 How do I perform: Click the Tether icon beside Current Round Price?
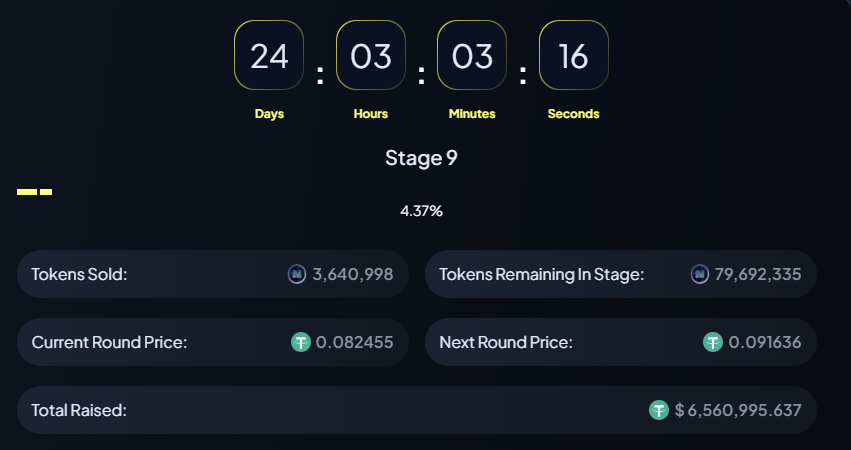coord(301,342)
